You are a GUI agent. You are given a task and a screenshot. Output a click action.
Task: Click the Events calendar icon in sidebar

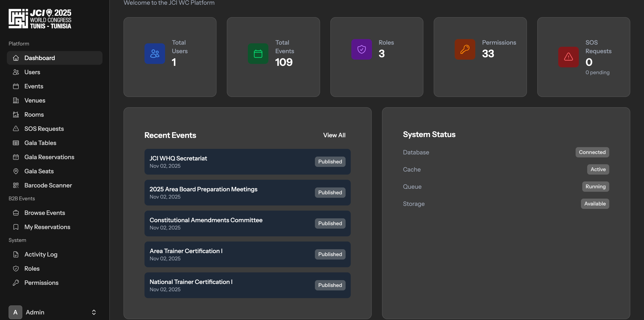pyautogui.click(x=16, y=86)
